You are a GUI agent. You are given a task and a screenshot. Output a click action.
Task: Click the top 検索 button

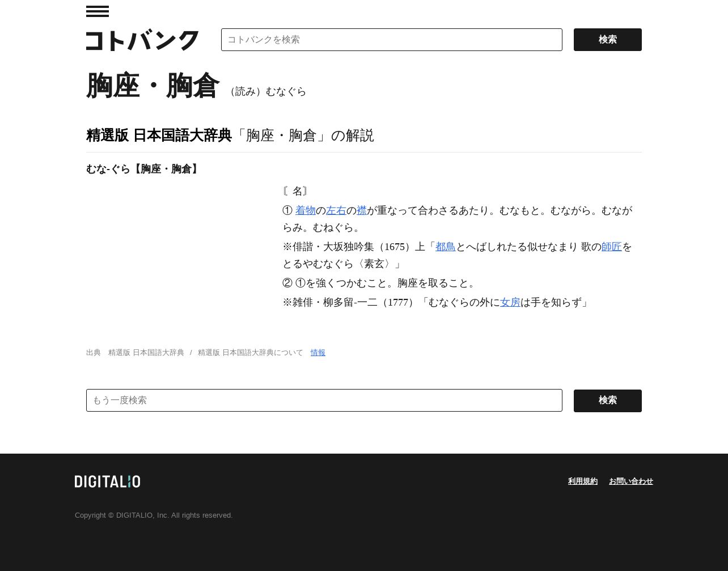coord(608,40)
